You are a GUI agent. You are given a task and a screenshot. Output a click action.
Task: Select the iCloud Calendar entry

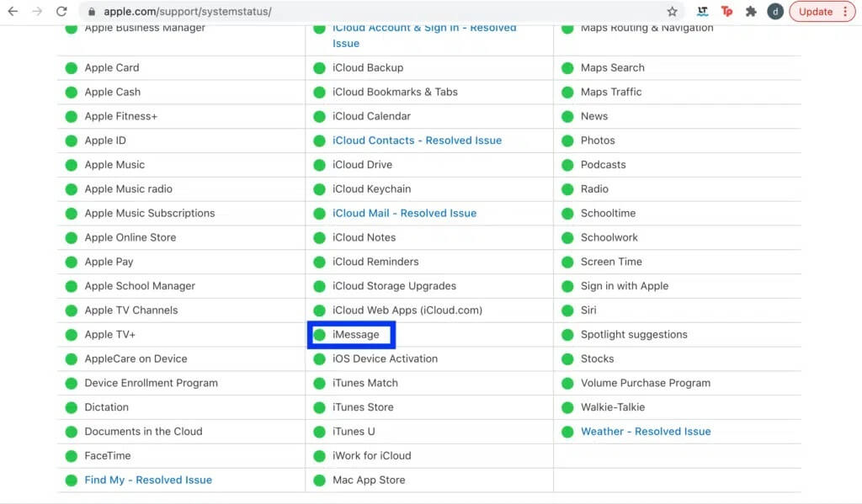tap(371, 116)
